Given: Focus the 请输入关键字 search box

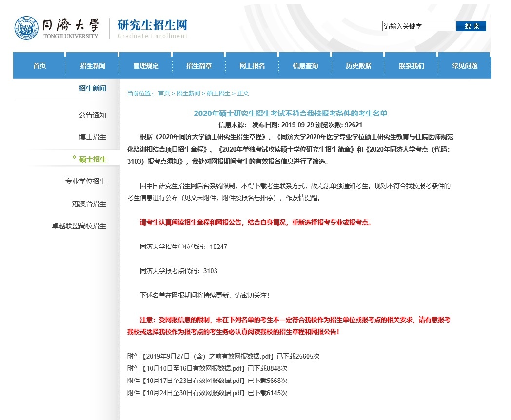Looking at the screenshot, I should coord(418,26).
